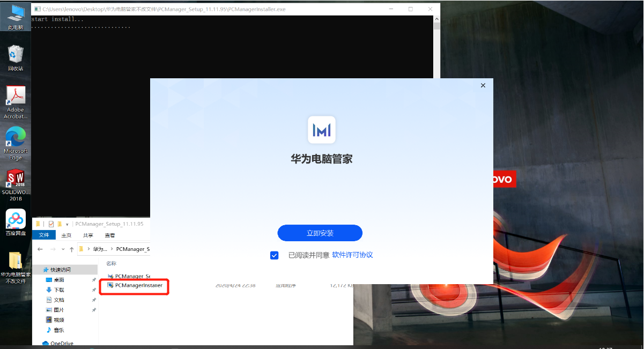Launch Adobe Acrobat desktop shortcut
Screen dimensions: 644x349
coord(16,102)
